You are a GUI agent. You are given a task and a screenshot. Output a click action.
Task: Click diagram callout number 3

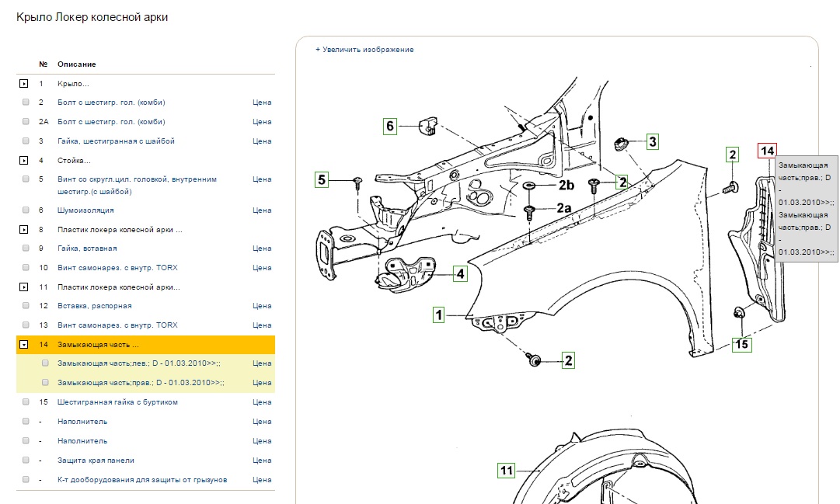(652, 142)
